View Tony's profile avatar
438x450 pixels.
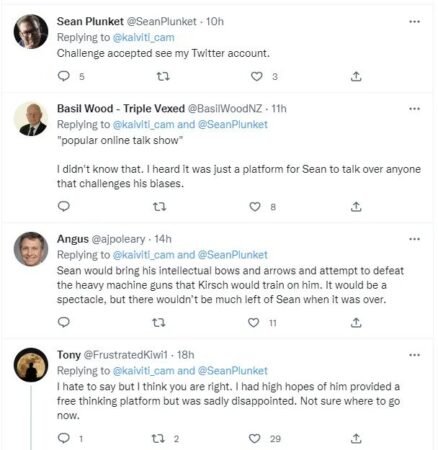point(31,365)
